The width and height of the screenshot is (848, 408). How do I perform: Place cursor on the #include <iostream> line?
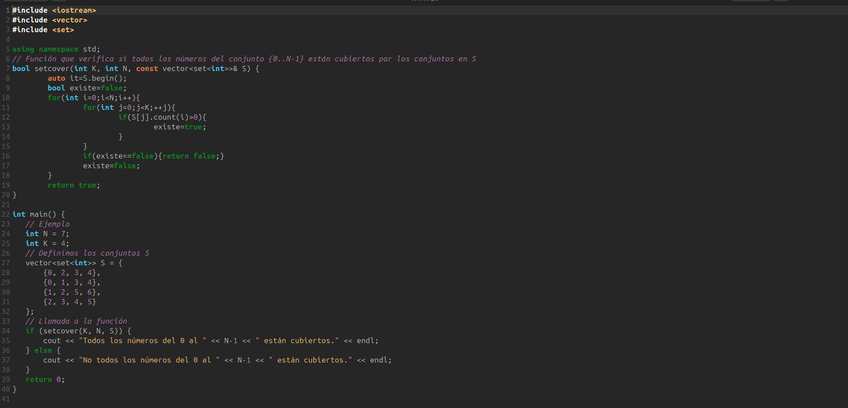54,10
